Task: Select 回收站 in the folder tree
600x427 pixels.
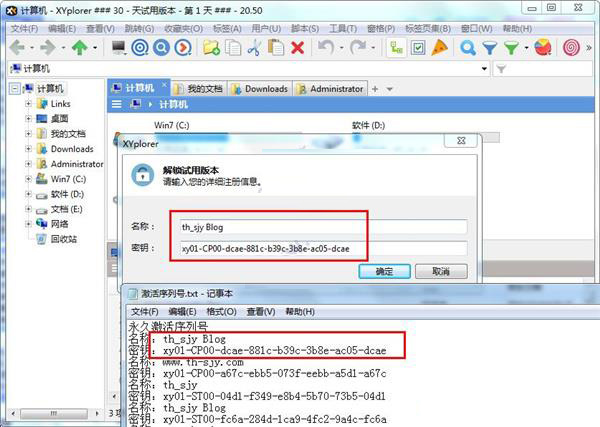Action: tap(64, 239)
